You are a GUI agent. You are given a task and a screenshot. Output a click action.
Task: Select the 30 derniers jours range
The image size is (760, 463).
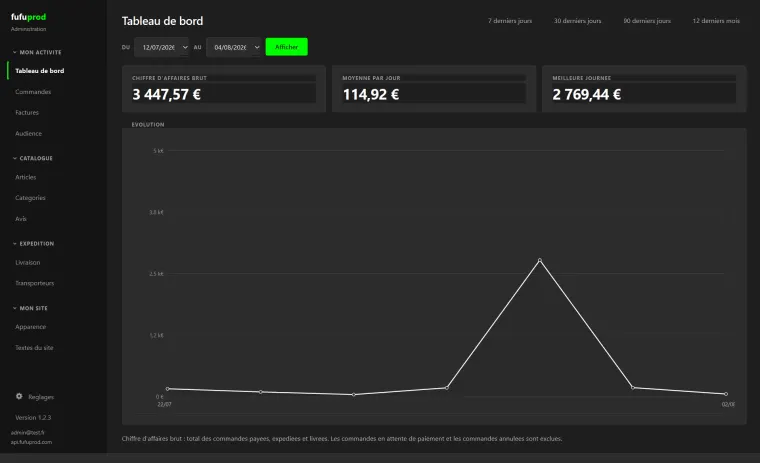[577, 21]
